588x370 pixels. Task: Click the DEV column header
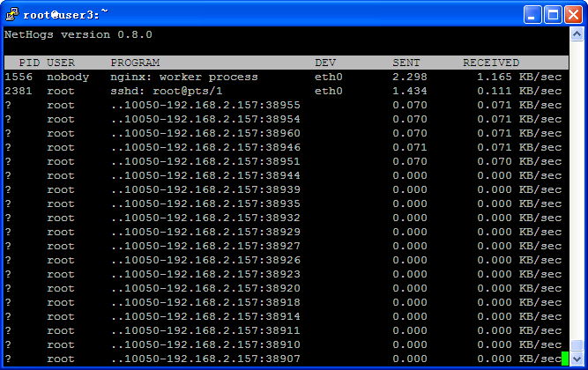[x=325, y=63]
